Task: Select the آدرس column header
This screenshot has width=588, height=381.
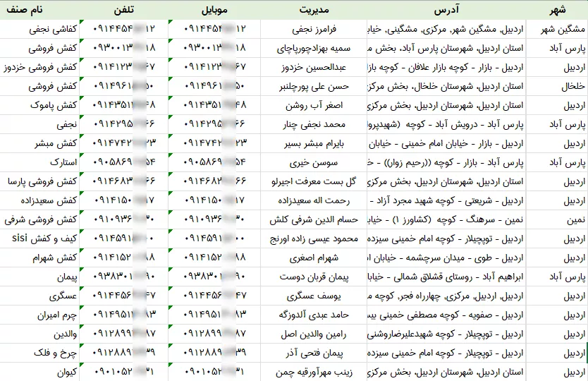Action: (446, 10)
